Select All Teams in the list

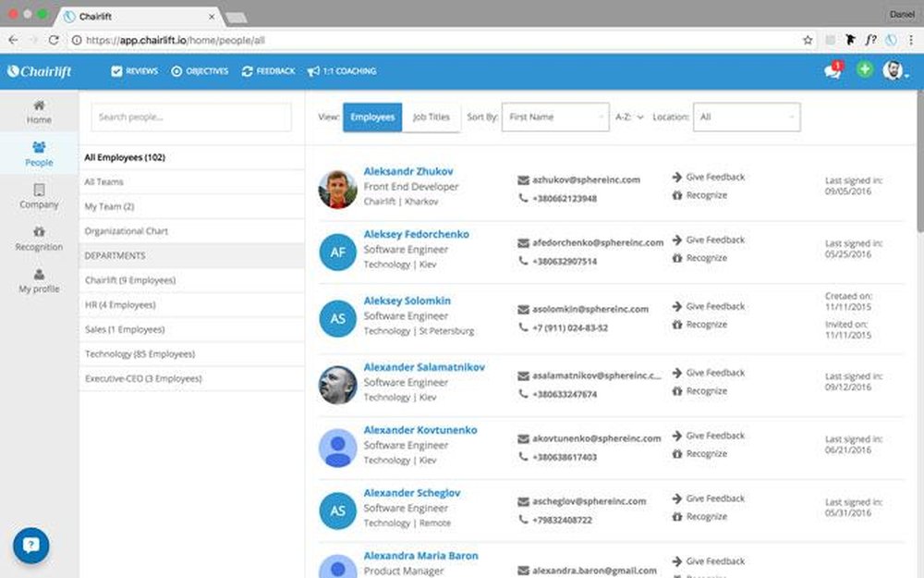click(191, 181)
